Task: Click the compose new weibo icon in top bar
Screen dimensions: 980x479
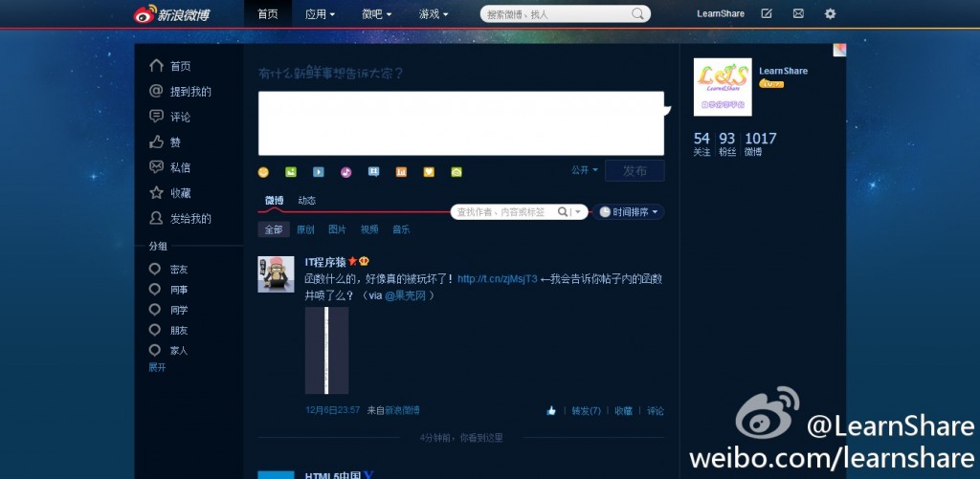Action: click(x=767, y=13)
